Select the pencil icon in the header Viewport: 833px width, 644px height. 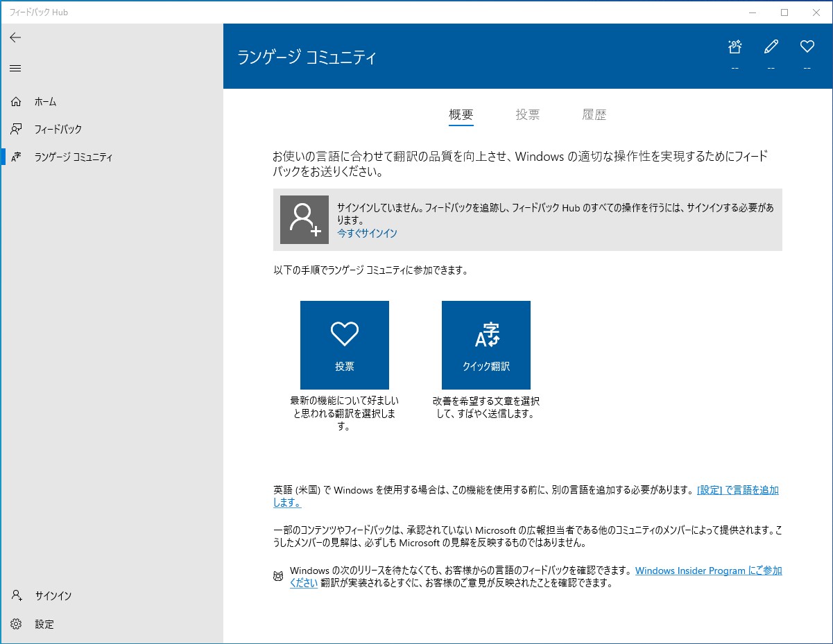click(x=771, y=46)
